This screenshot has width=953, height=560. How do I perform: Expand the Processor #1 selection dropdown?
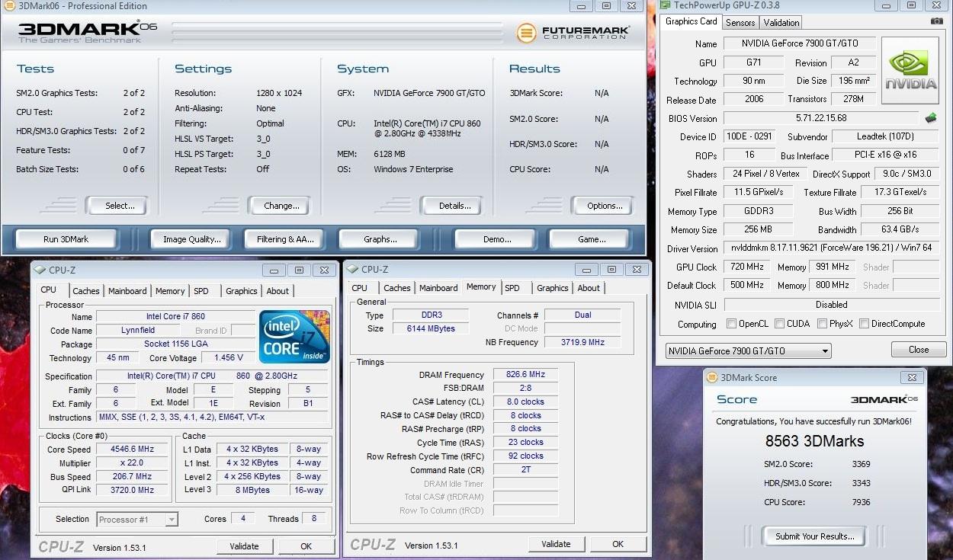pyautogui.click(x=138, y=520)
